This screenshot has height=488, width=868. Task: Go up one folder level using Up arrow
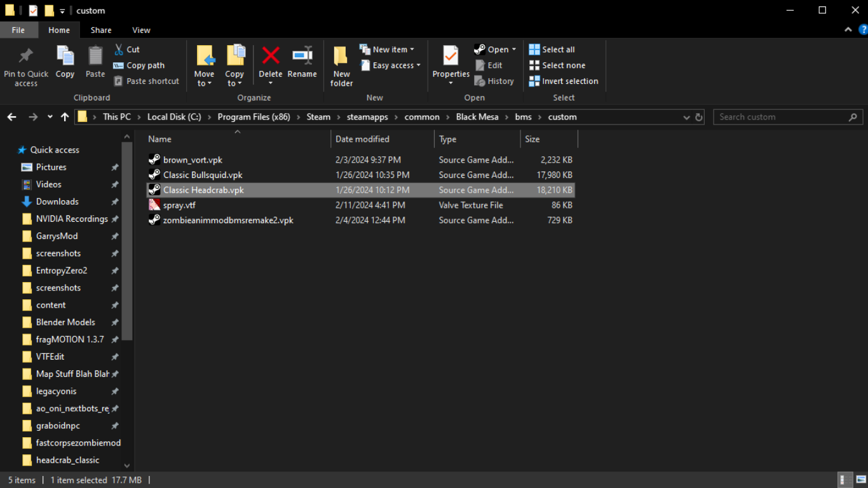pyautogui.click(x=65, y=117)
